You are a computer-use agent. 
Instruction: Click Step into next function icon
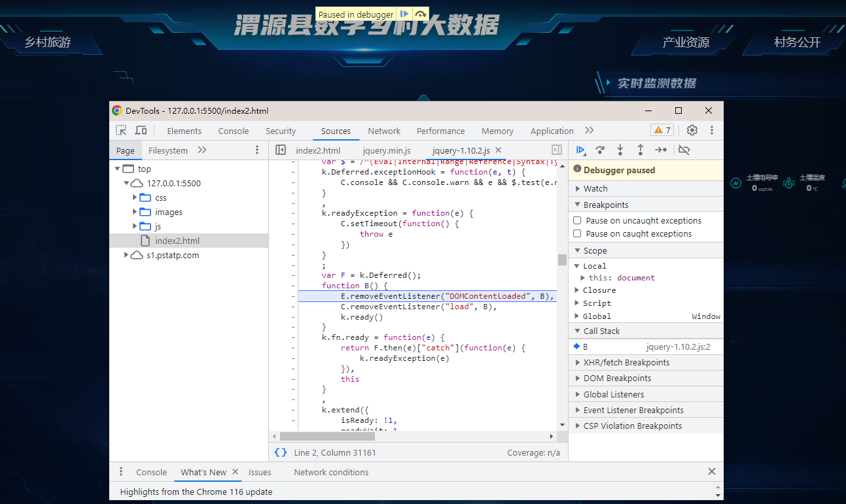tap(620, 150)
